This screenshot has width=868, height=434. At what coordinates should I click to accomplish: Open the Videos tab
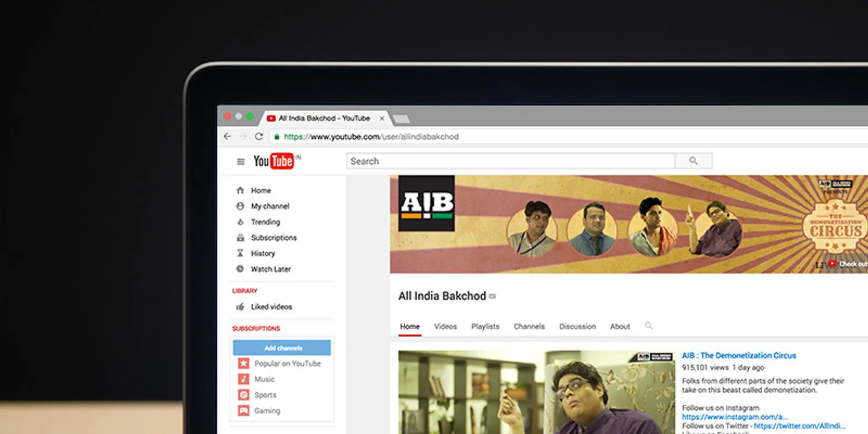445,326
